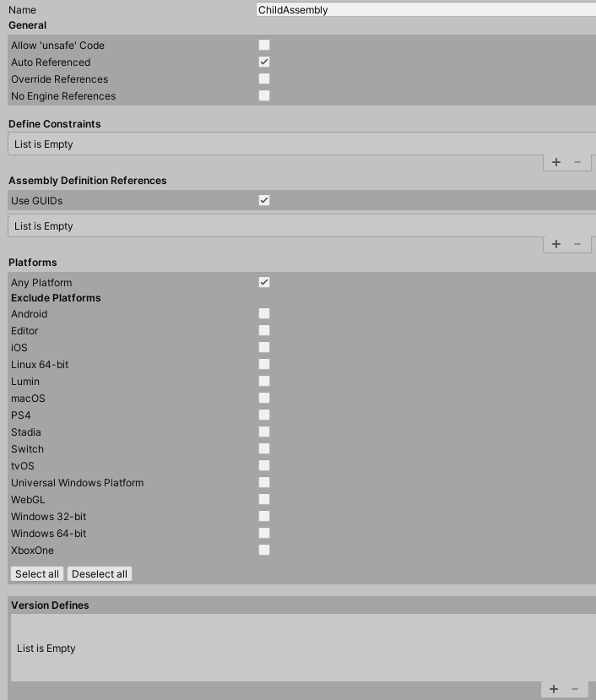Exclude the macOS platform

tap(264, 399)
